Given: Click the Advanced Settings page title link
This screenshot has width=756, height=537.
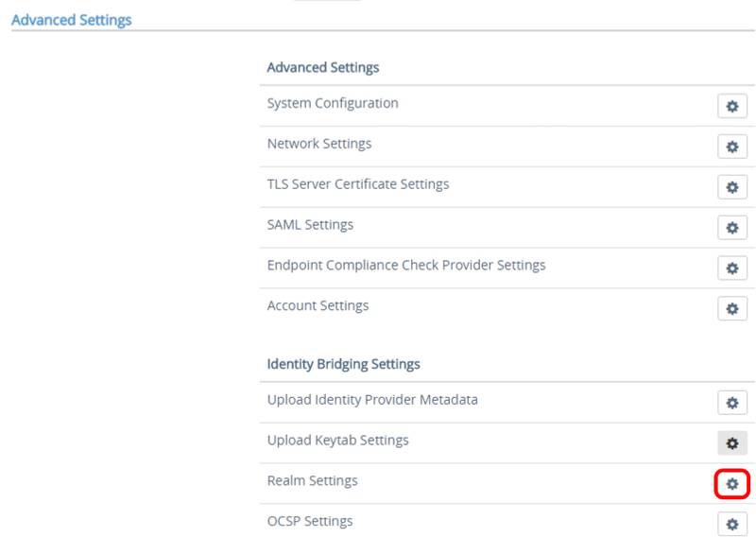Looking at the screenshot, I should click(72, 19).
